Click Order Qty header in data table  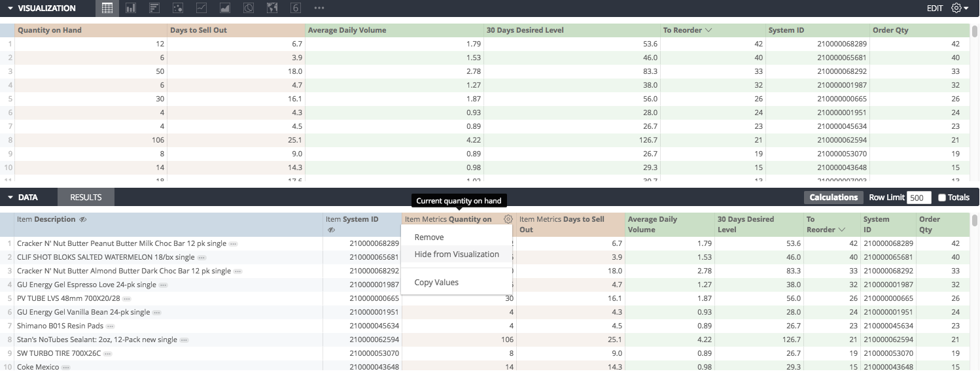click(943, 224)
